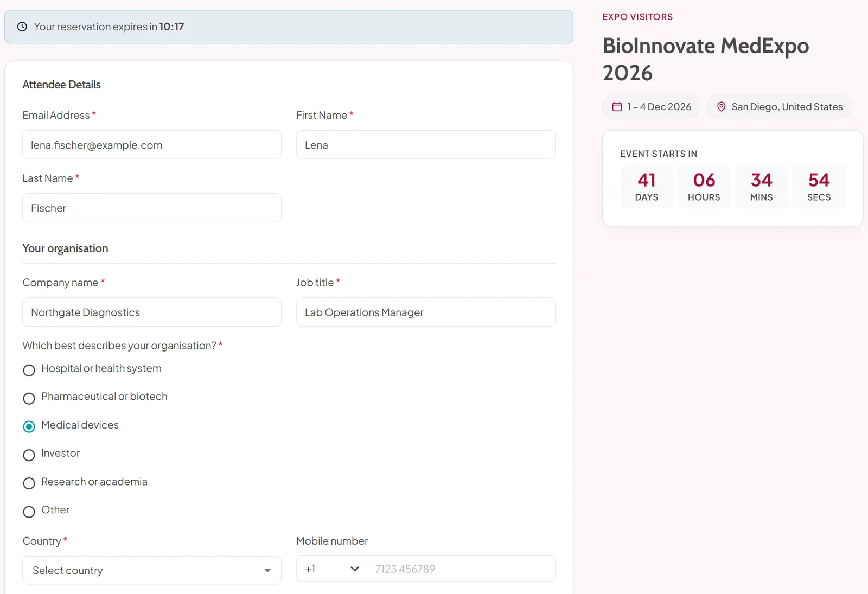
Task: Click the Attendee Details heading
Action: tap(61, 85)
